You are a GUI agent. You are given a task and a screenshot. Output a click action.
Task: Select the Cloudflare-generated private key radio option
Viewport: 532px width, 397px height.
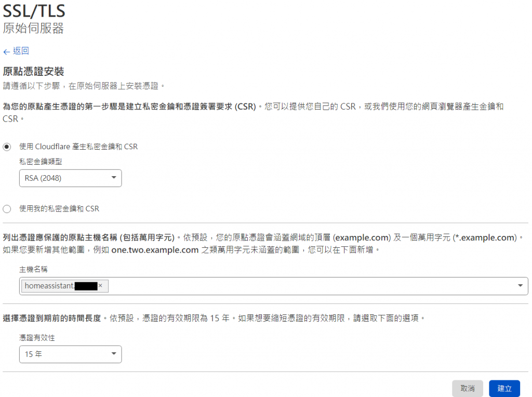7,147
